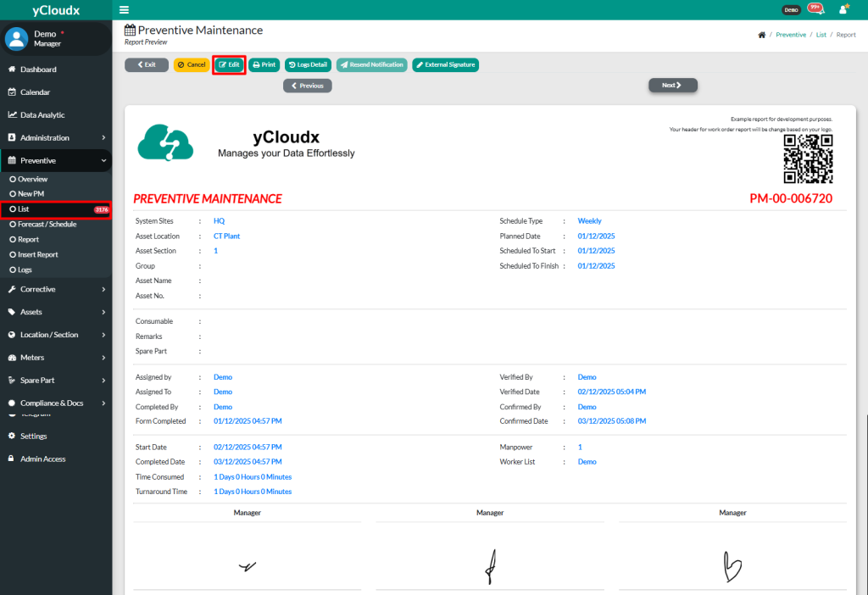Image resolution: width=868 pixels, height=595 pixels.
Task: Click the yCloudx cloud logo in report
Action: click(167, 142)
